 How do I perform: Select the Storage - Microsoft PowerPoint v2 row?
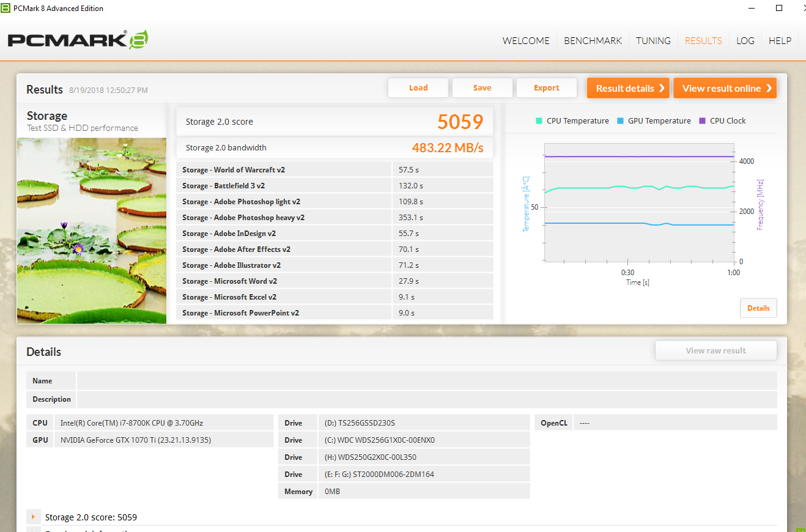pyautogui.click(x=335, y=312)
